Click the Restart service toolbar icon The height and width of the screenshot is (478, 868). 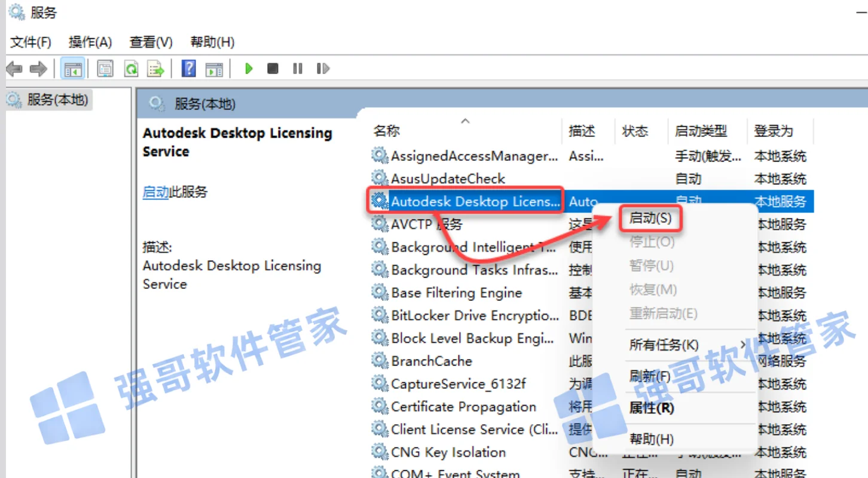tap(323, 69)
